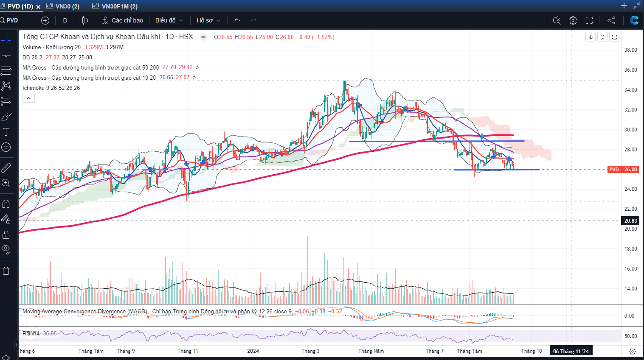Click the compare symbol plus icon
Screen dimensions: 644x360
pos(45,20)
